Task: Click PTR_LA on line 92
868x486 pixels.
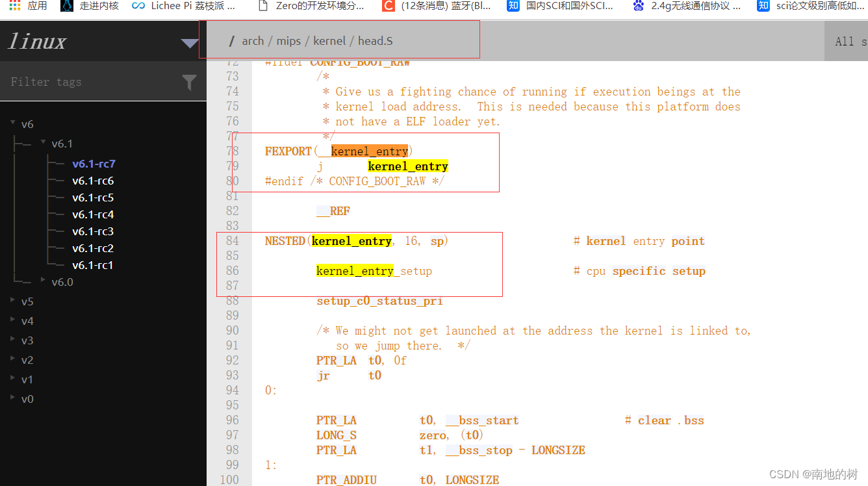Action: pyautogui.click(x=337, y=361)
